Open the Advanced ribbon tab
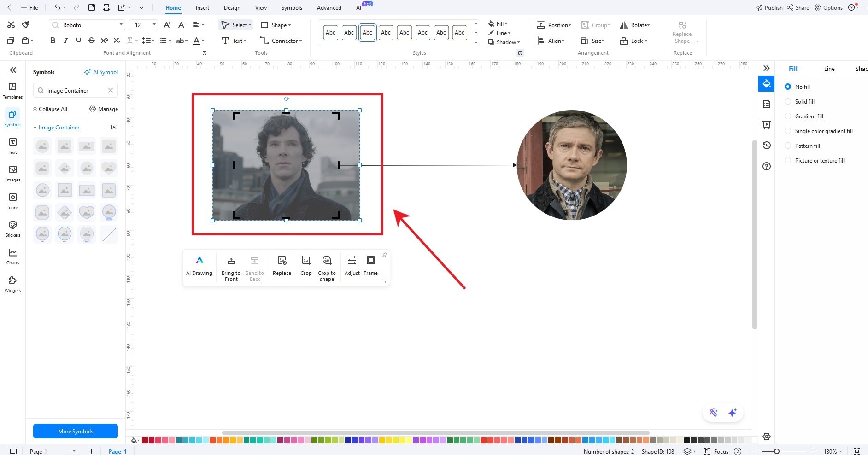 click(x=329, y=7)
